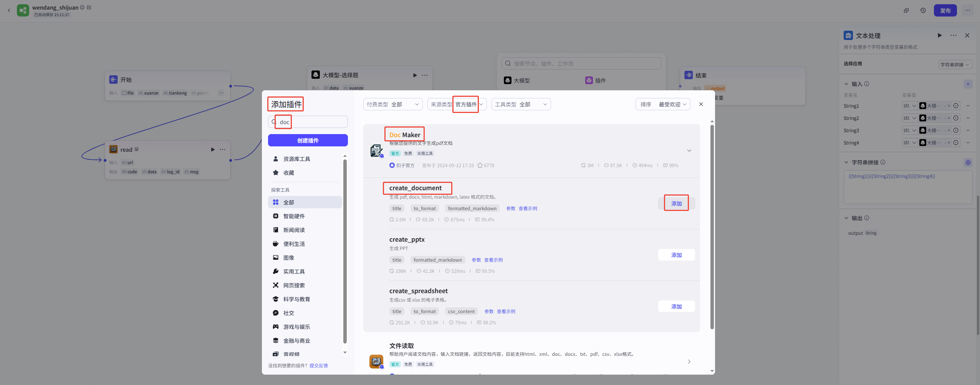Run the 文本处理 node with play icon
Screen dimensions: 980x385
(939, 35)
